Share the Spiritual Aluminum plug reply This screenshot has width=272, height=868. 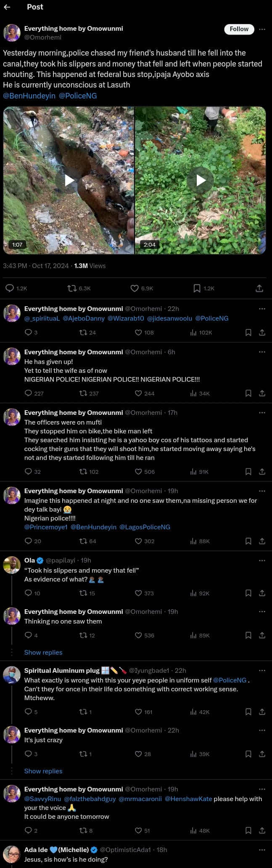262,712
